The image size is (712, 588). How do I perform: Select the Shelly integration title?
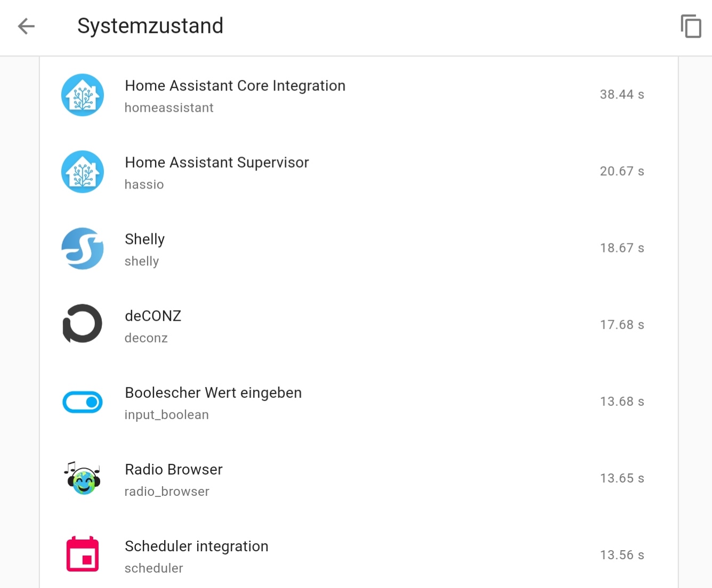pyautogui.click(x=144, y=239)
